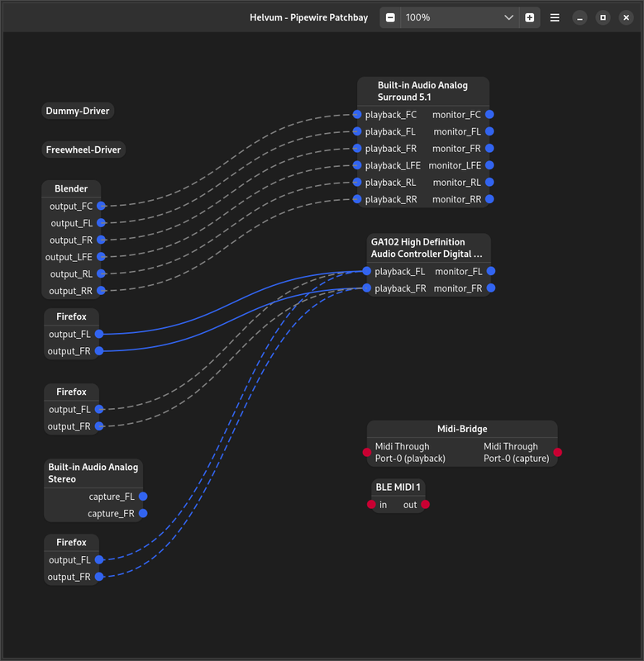Click Surround 5.1 monitor_RR port dot
The width and height of the screenshot is (644, 661).
point(489,199)
